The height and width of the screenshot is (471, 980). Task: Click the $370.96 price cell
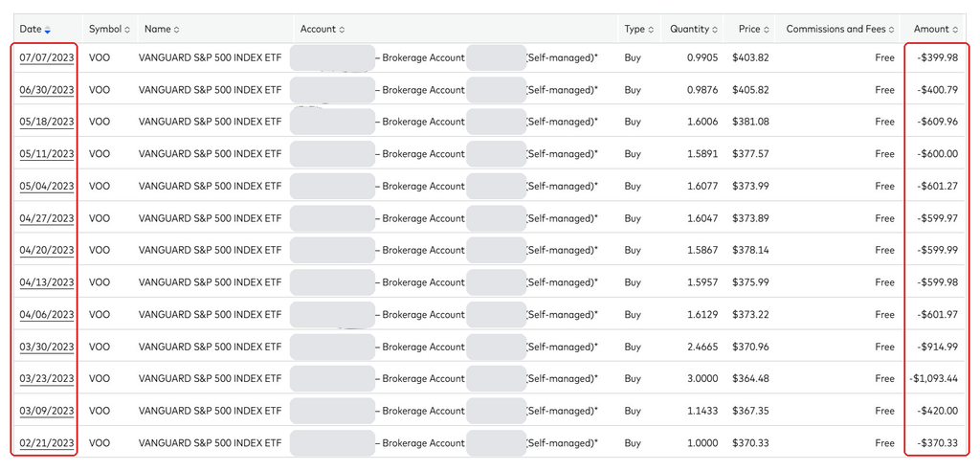[x=750, y=348]
